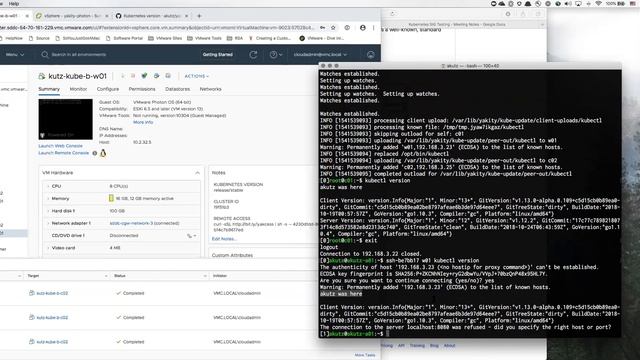Screen dimensions: 640x360
Task: Click the saved password key icon in address bar
Action: 322,28
